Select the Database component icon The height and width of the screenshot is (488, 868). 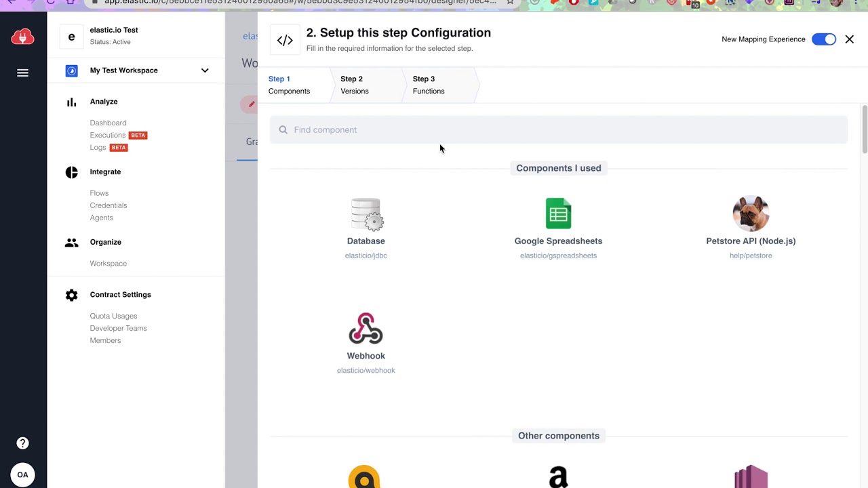(366, 214)
